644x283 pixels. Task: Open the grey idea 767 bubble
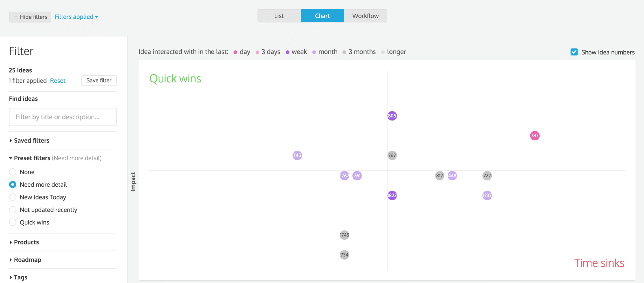(392, 155)
